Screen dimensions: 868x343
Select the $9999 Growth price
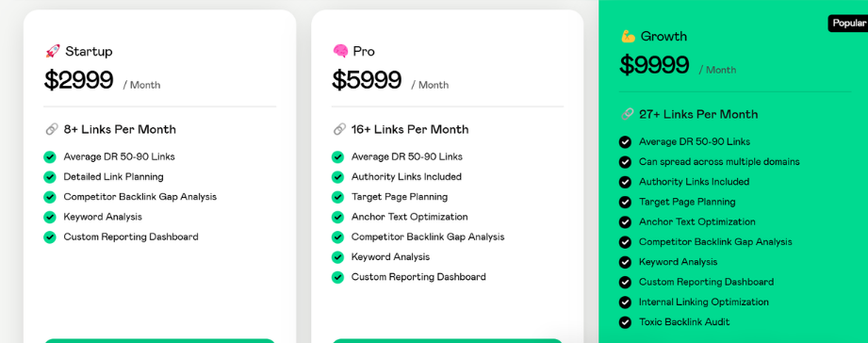654,65
